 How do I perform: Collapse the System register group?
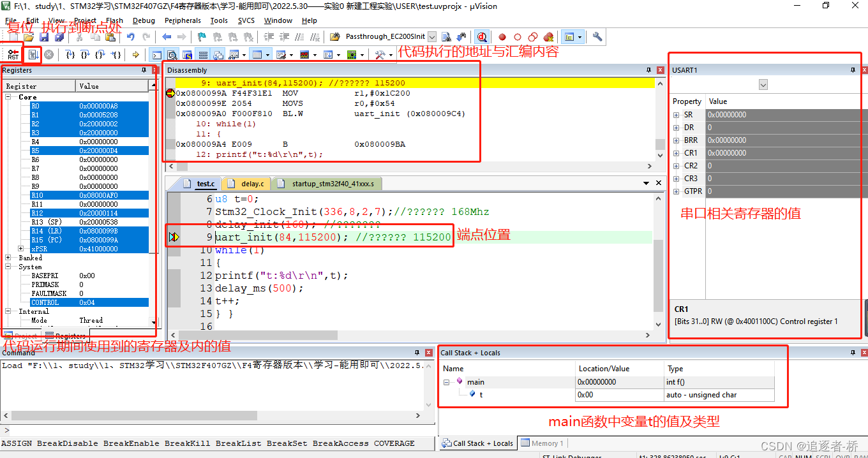click(x=9, y=267)
